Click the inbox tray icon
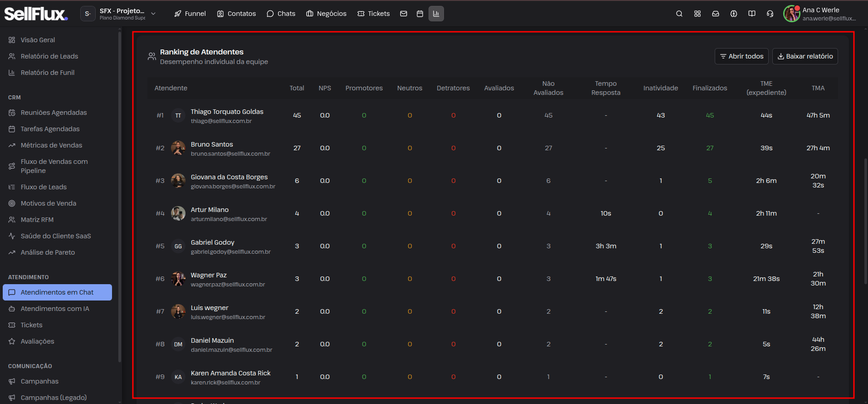868x404 pixels. coord(716,14)
